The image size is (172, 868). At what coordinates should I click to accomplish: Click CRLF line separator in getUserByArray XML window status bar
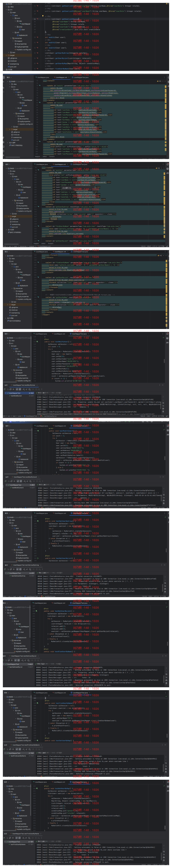[148, 246]
